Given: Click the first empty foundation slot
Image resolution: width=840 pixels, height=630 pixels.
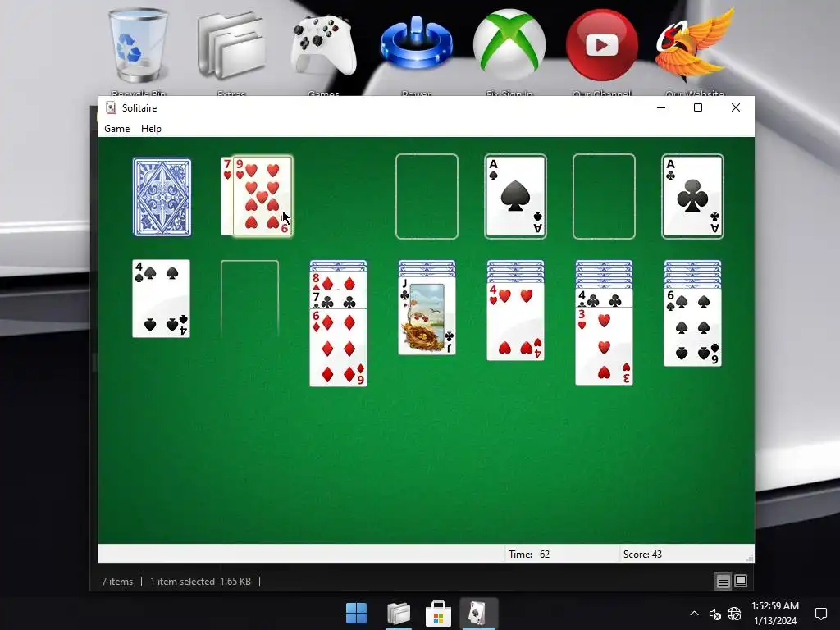Looking at the screenshot, I should coord(427,196).
